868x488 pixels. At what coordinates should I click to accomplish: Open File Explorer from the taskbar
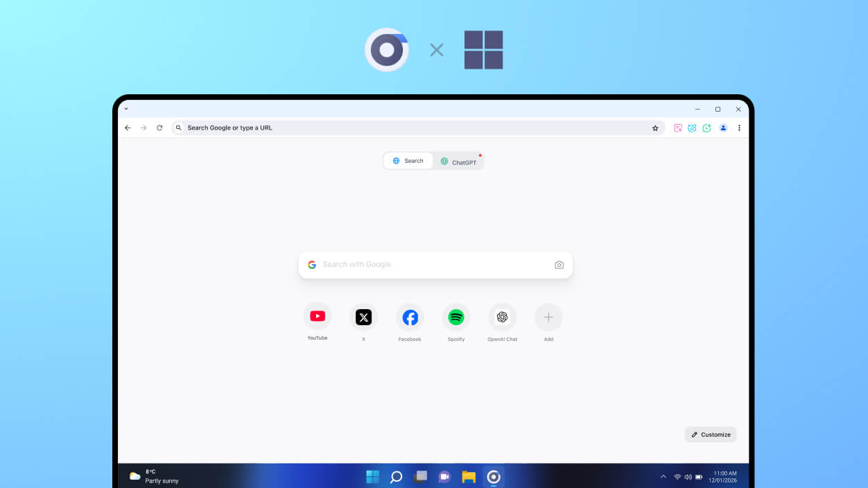[469, 476]
